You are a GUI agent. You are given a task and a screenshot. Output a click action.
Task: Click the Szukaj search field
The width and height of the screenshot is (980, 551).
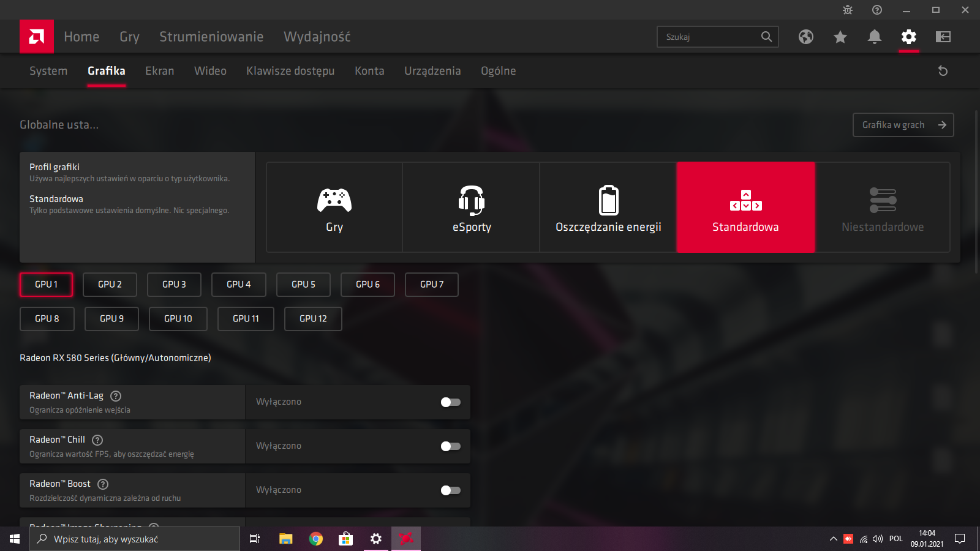pyautogui.click(x=718, y=37)
